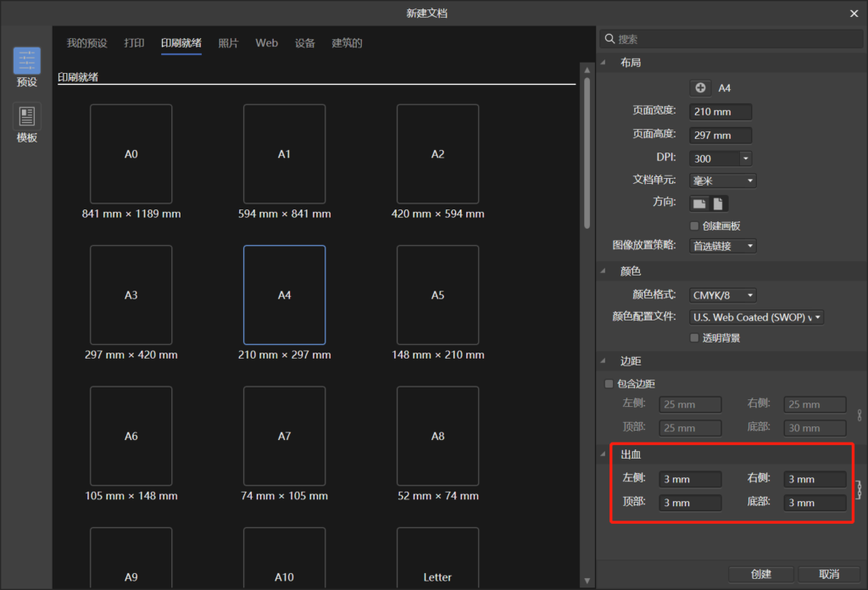This screenshot has height=590, width=868.
Task: Click the add preset plus icon beside A4
Action: (x=700, y=87)
